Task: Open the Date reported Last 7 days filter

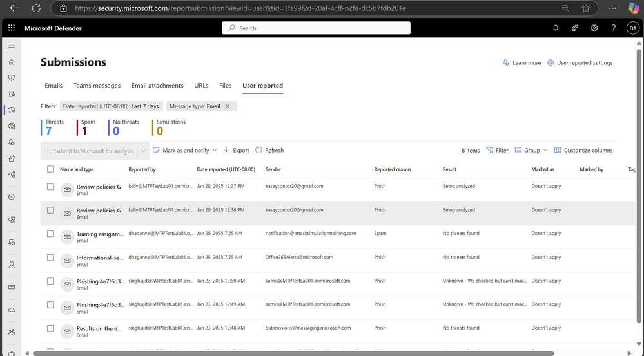Action: [x=111, y=106]
